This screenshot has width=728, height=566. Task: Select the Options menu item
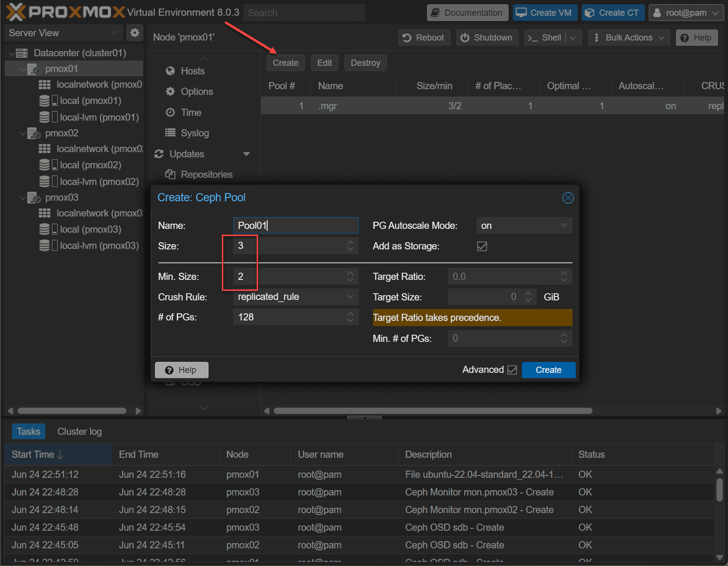[x=197, y=92]
